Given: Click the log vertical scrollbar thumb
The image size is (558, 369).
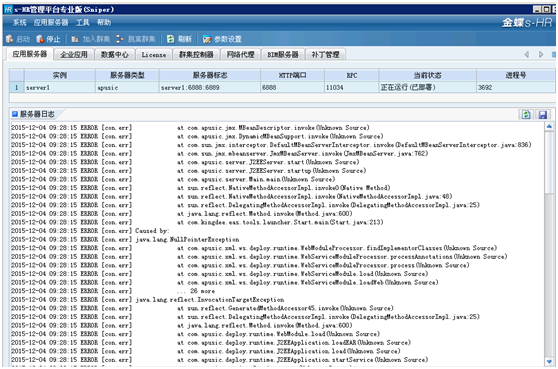Looking at the screenshot, I should coord(549,162).
